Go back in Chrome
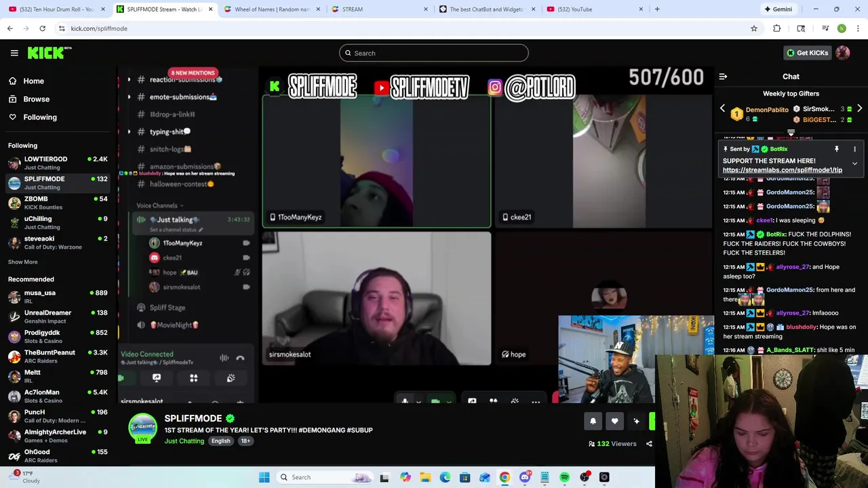The width and height of the screenshot is (868, 488). [x=9, y=28]
